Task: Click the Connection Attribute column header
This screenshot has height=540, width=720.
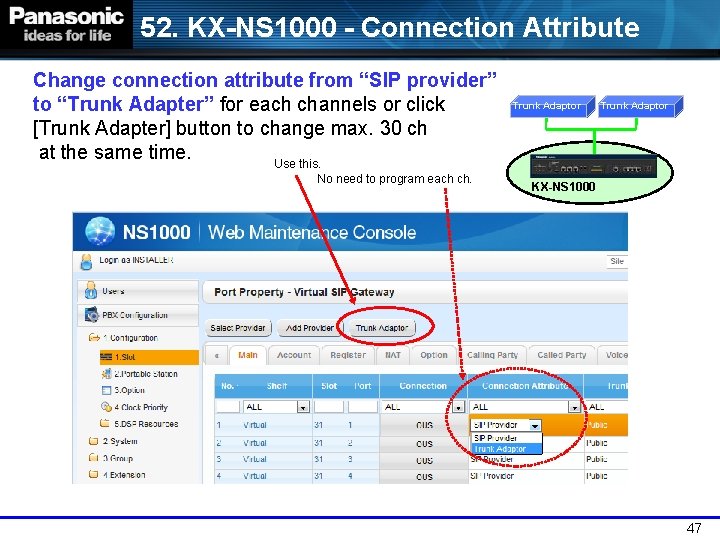Action: pos(525,386)
